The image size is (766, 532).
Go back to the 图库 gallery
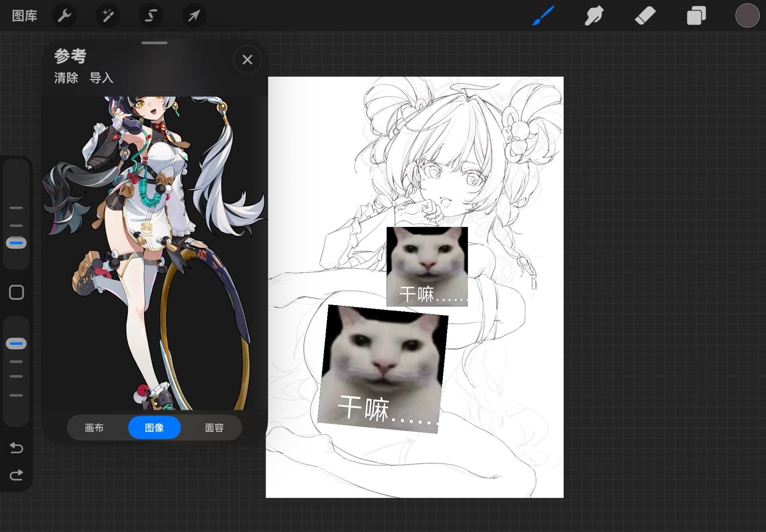click(x=25, y=16)
